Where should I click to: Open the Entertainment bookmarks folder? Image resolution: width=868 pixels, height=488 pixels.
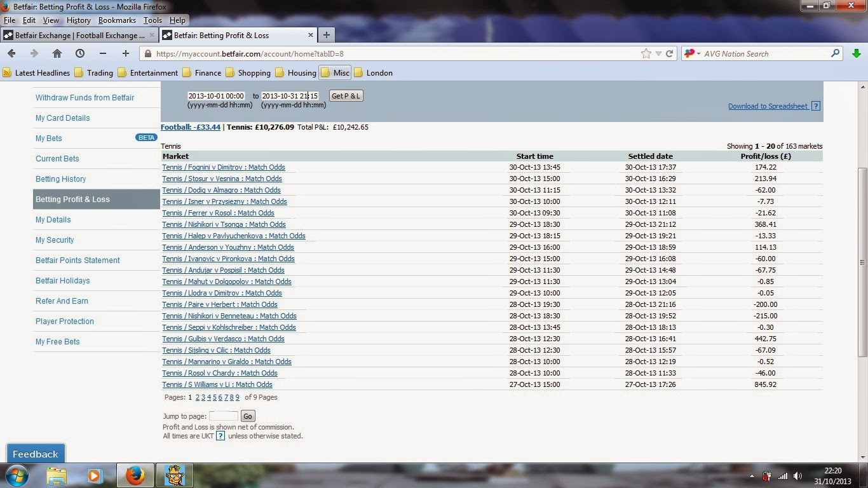[147, 72]
